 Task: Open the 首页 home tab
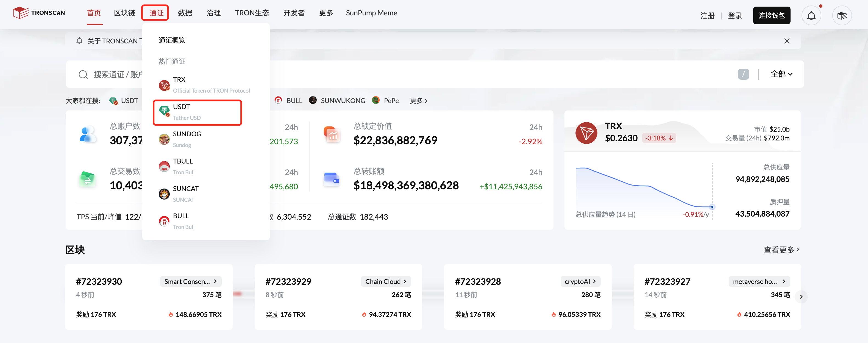pos(94,13)
